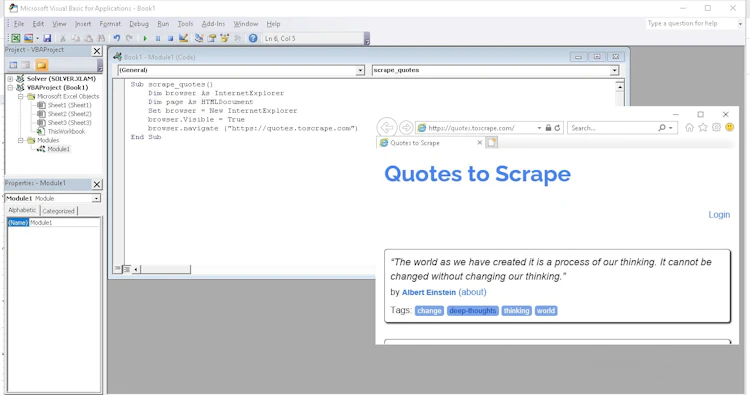Open the Tools menu

(185, 24)
